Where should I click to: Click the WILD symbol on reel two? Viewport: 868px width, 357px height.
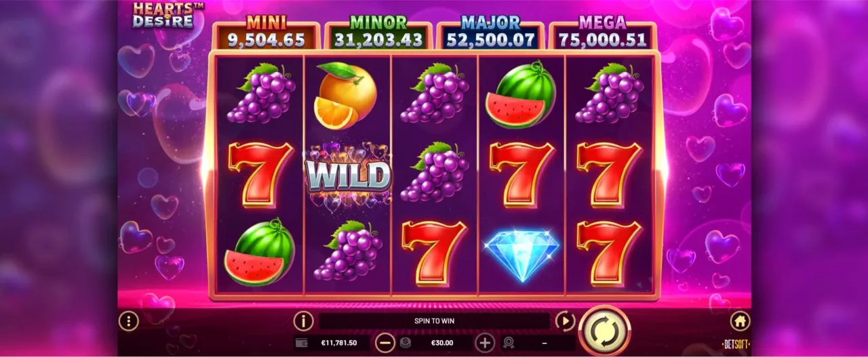(x=347, y=175)
